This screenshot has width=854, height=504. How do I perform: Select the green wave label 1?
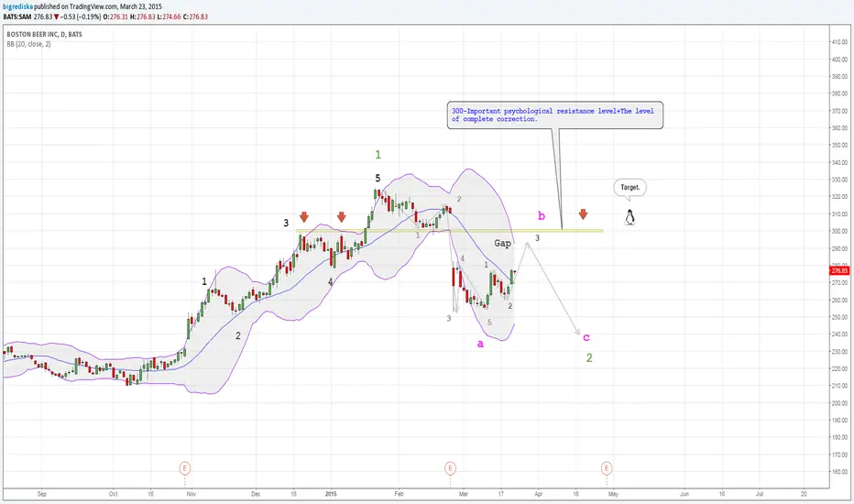tap(378, 155)
